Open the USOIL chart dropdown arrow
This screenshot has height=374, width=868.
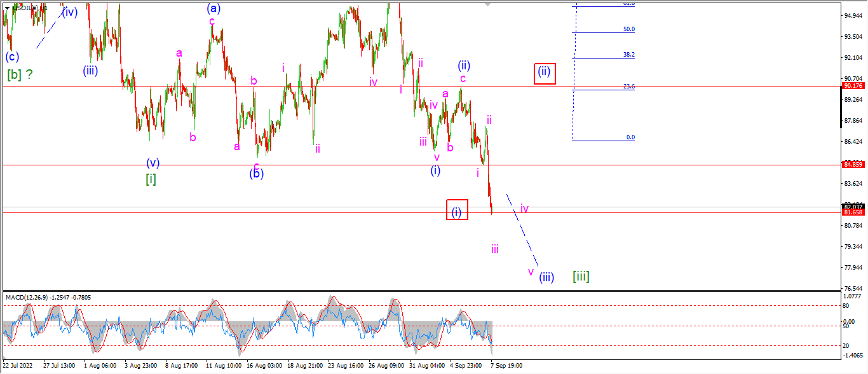(7, 8)
